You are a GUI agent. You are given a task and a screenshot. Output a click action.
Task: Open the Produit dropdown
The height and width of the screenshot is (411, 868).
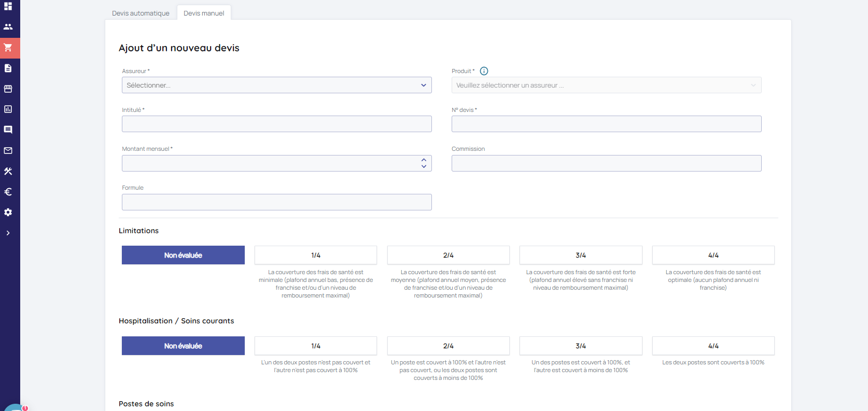[x=606, y=85]
